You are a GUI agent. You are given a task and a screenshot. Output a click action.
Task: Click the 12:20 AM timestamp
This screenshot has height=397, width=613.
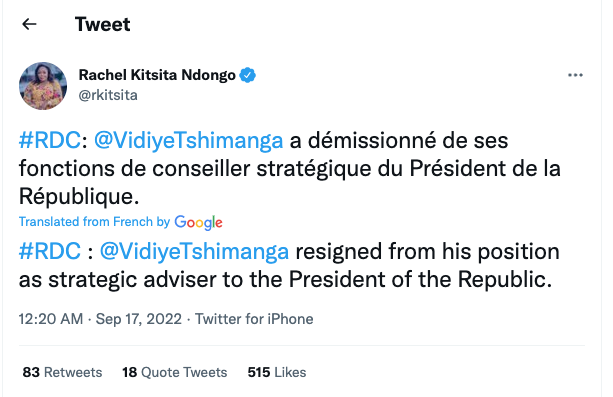pos(51,319)
